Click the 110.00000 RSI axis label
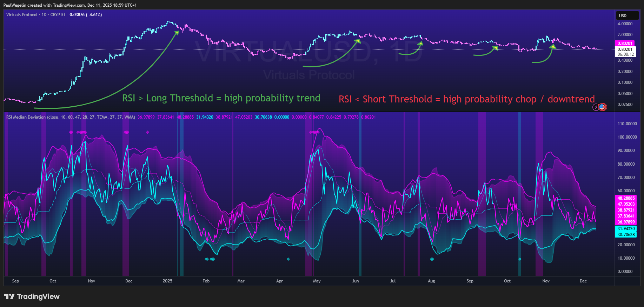 pyautogui.click(x=627, y=124)
